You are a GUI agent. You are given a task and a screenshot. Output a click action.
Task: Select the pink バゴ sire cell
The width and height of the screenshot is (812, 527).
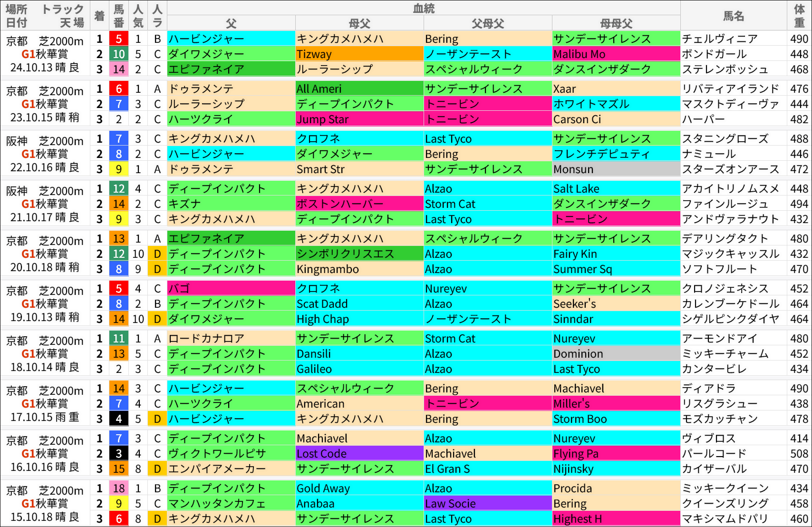pyautogui.click(x=231, y=289)
